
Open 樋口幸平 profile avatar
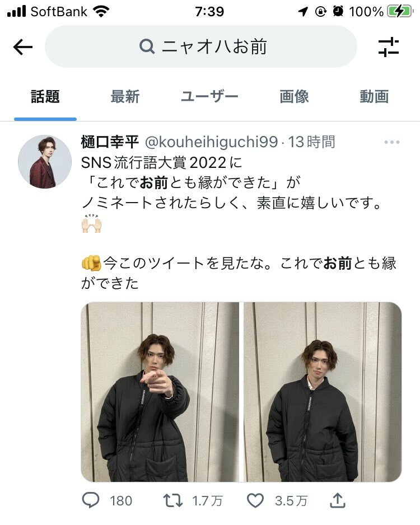(45, 162)
